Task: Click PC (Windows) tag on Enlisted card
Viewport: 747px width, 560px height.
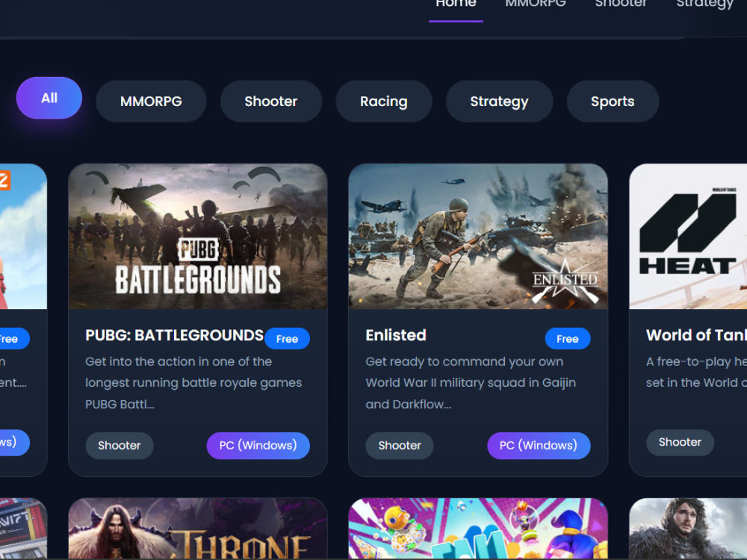Action: (x=539, y=445)
